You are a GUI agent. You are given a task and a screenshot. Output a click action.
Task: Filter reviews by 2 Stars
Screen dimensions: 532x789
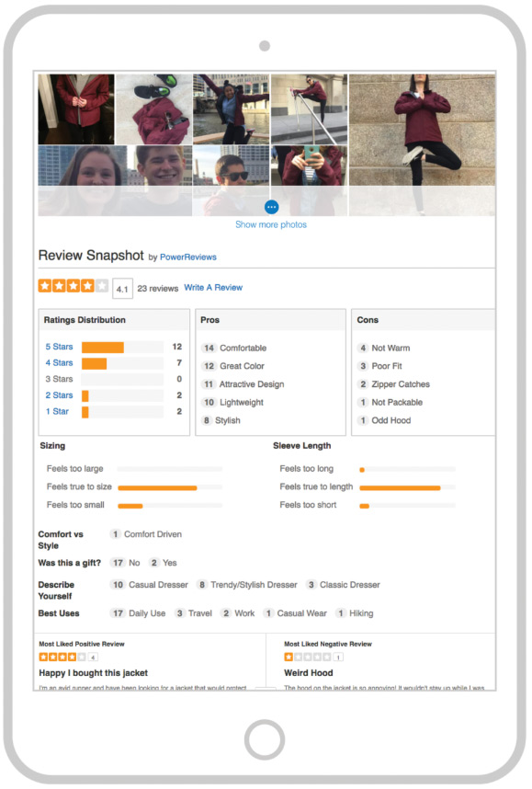(60, 395)
